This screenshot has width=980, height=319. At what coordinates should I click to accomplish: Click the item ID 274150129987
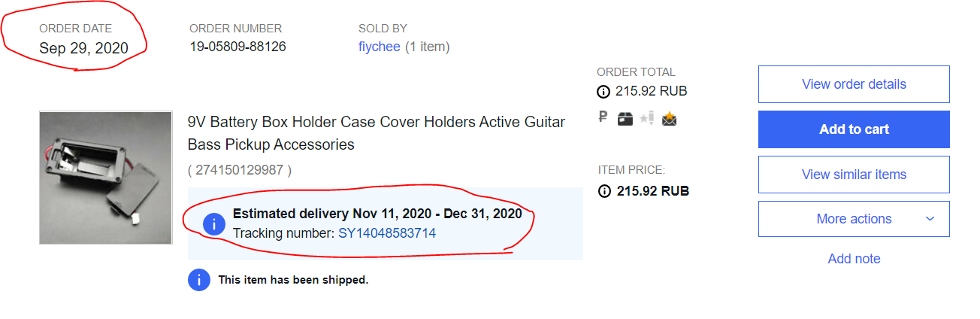(240, 170)
